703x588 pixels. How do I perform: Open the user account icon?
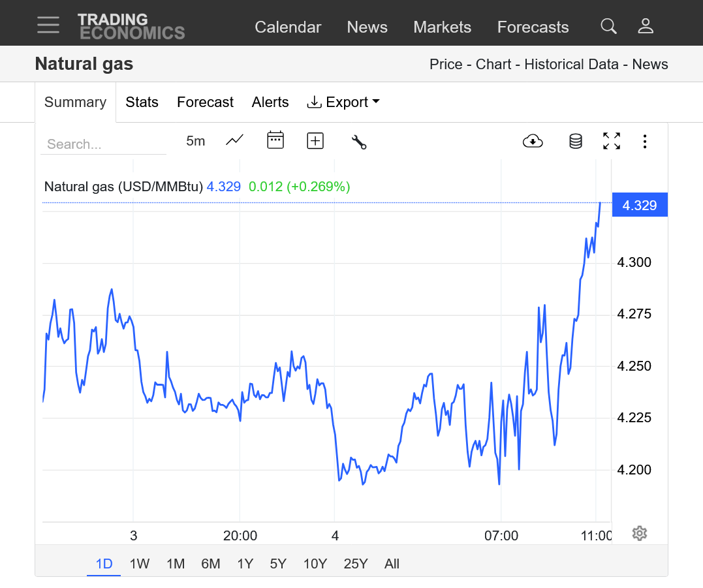[646, 26]
